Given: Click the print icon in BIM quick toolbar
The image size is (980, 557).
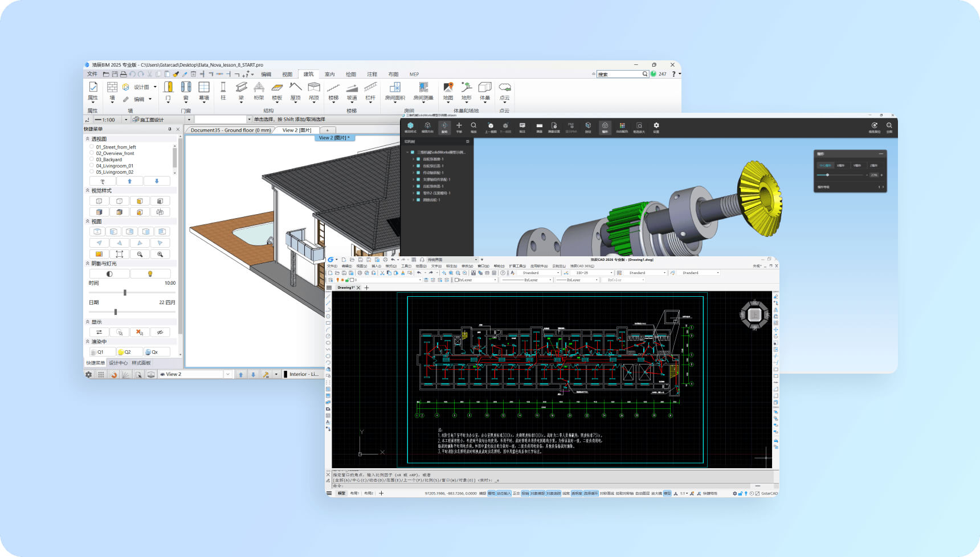Looking at the screenshot, I should click(x=124, y=74).
